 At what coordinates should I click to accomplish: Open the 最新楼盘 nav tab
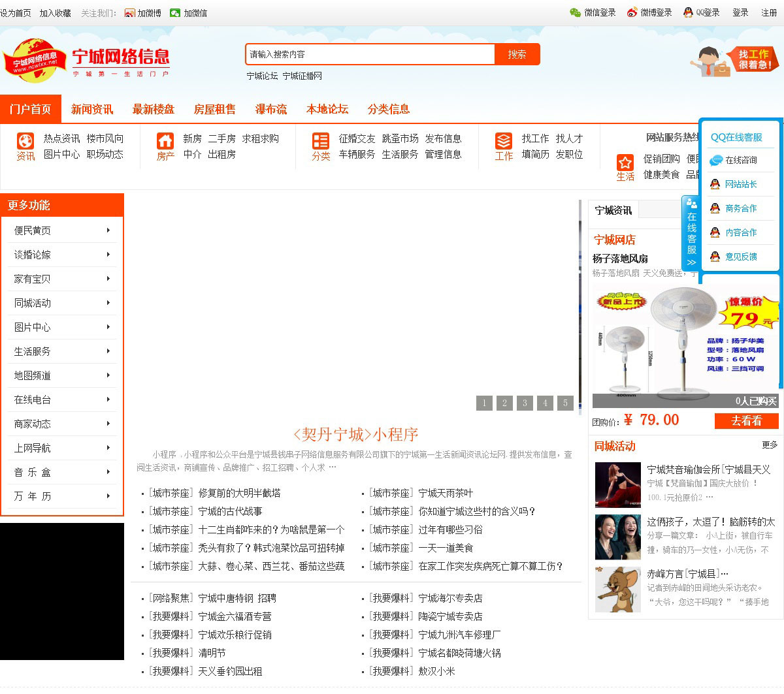(x=154, y=109)
